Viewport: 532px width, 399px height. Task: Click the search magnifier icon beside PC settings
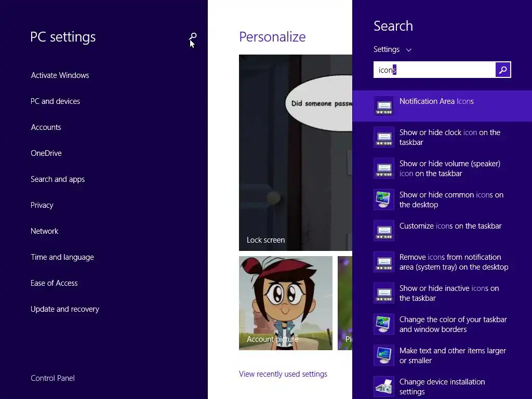193,36
